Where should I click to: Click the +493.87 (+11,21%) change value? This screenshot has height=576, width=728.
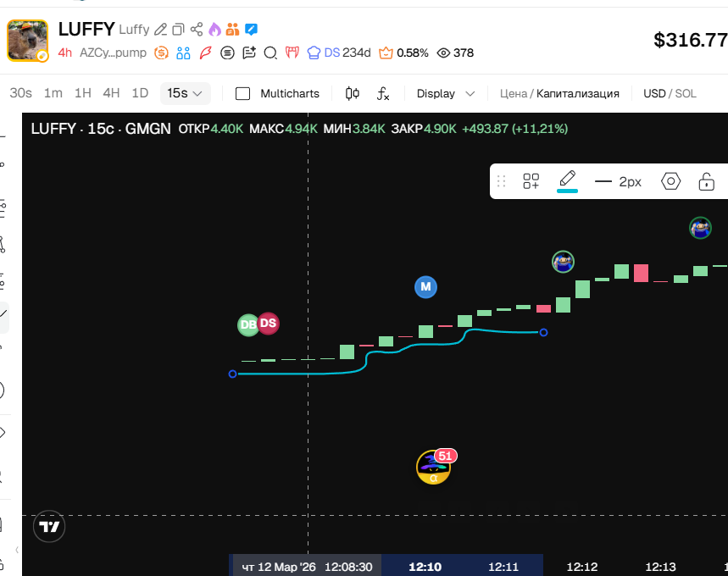tap(515, 129)
